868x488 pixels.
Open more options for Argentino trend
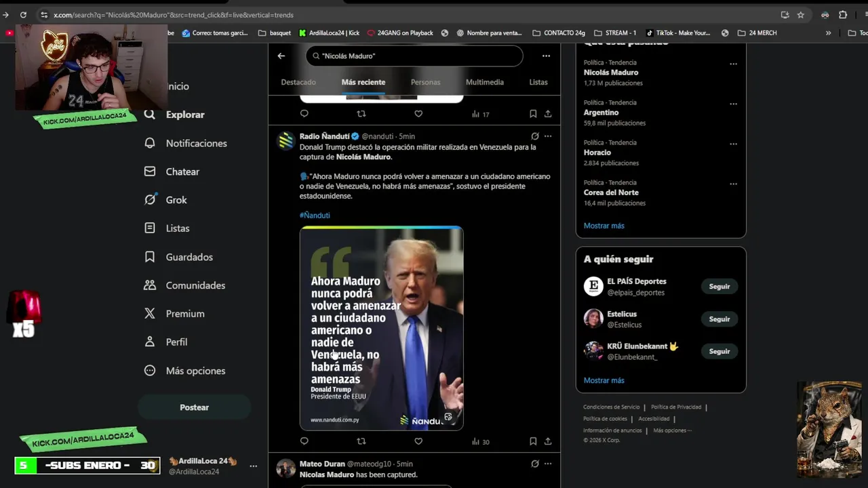(x=733, y=104)
